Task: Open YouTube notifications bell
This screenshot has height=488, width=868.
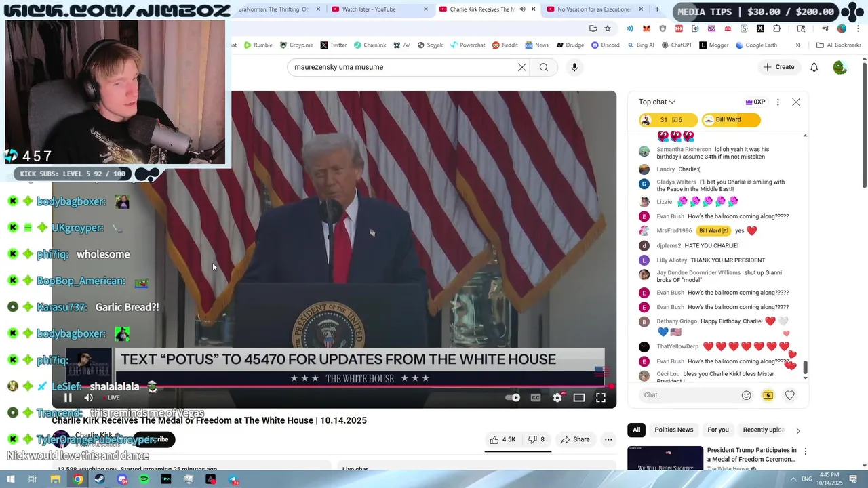Action: pos(814,67)
